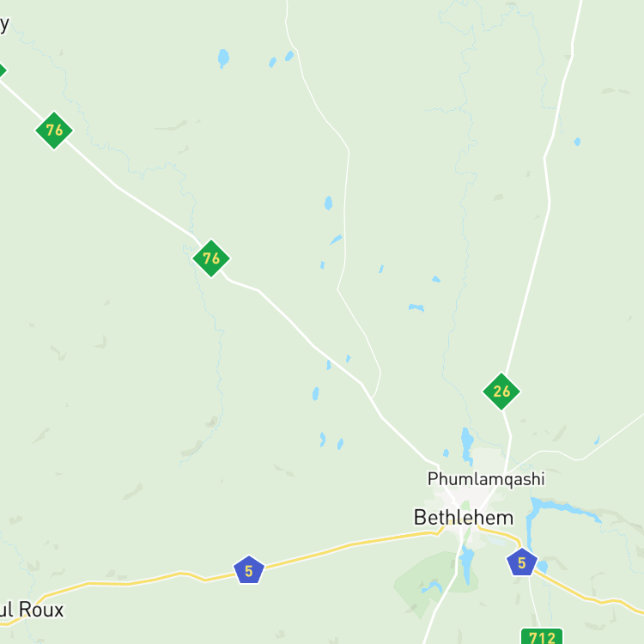
Task: Click the green 26 route shield
Action: (501, 392)
